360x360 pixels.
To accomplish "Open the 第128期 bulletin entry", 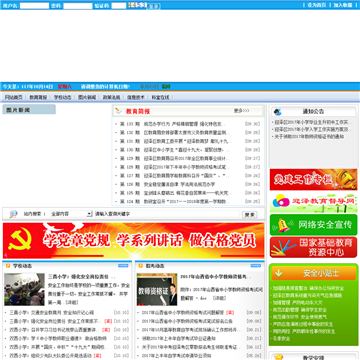I will pos(175,167).
